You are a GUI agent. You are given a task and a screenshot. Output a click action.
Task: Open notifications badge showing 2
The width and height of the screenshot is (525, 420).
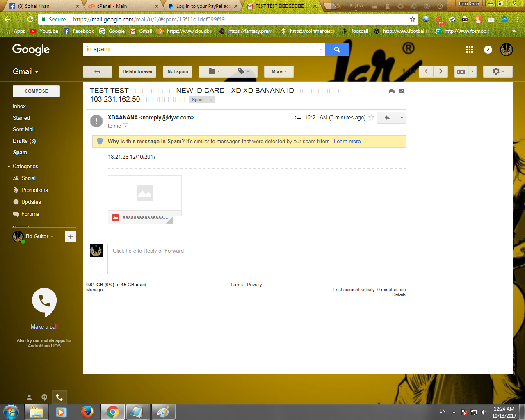pos(488,50)
